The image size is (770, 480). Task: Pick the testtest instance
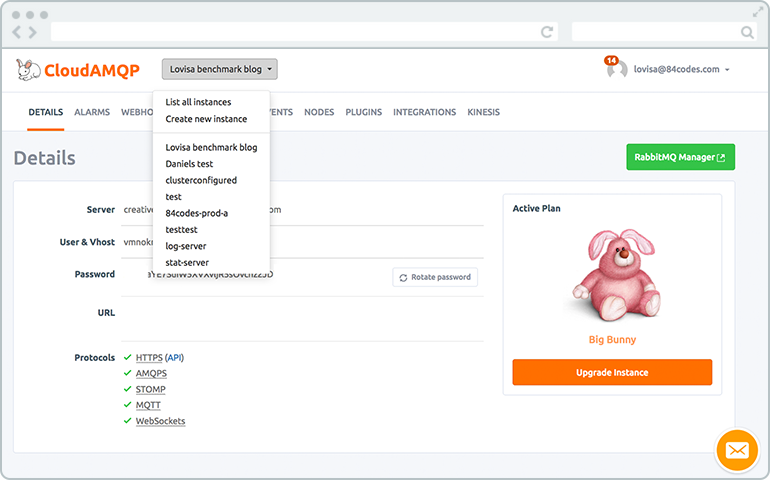(x=181, y=229)
